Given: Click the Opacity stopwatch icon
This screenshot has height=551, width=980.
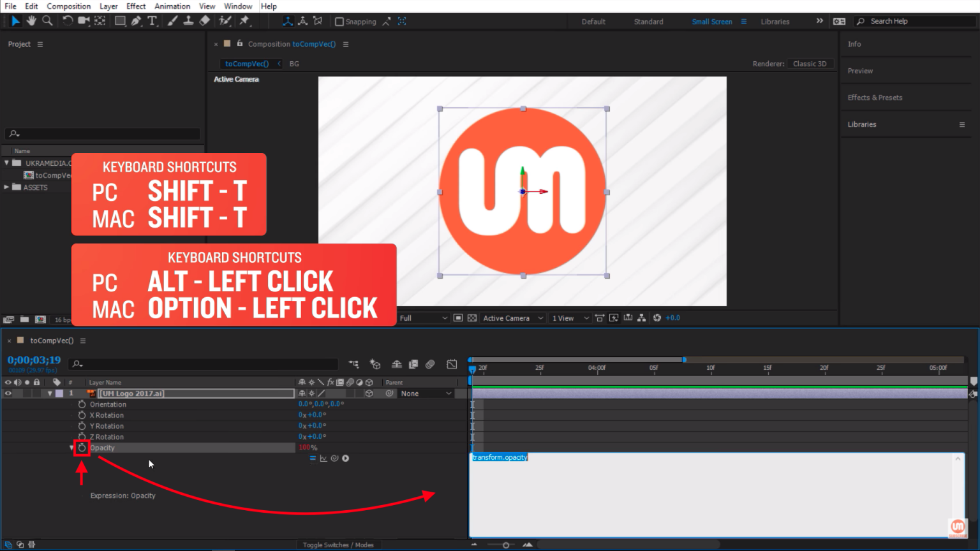Looking at the screenshot, I should [x=82, y=448].
